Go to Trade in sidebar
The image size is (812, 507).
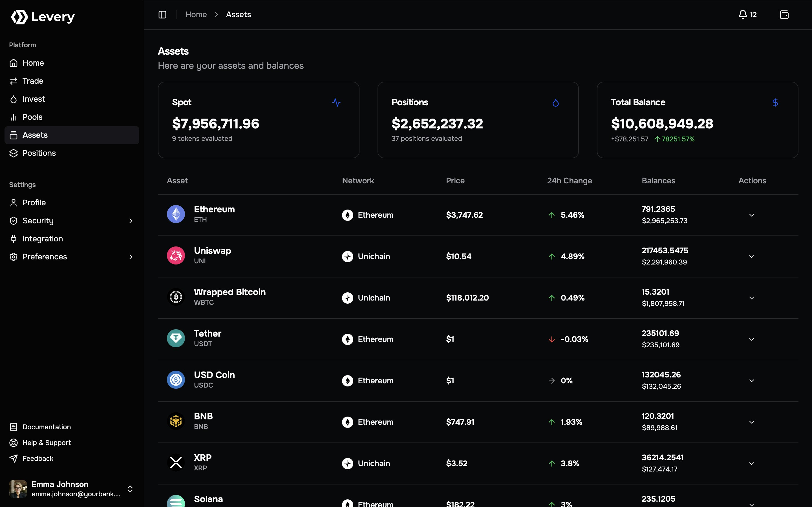click(33, 81)
